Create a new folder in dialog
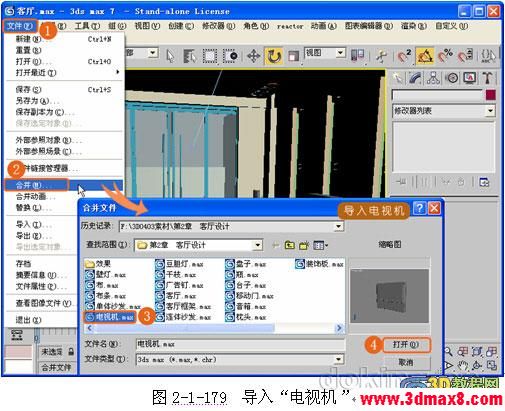 (304, 246)
